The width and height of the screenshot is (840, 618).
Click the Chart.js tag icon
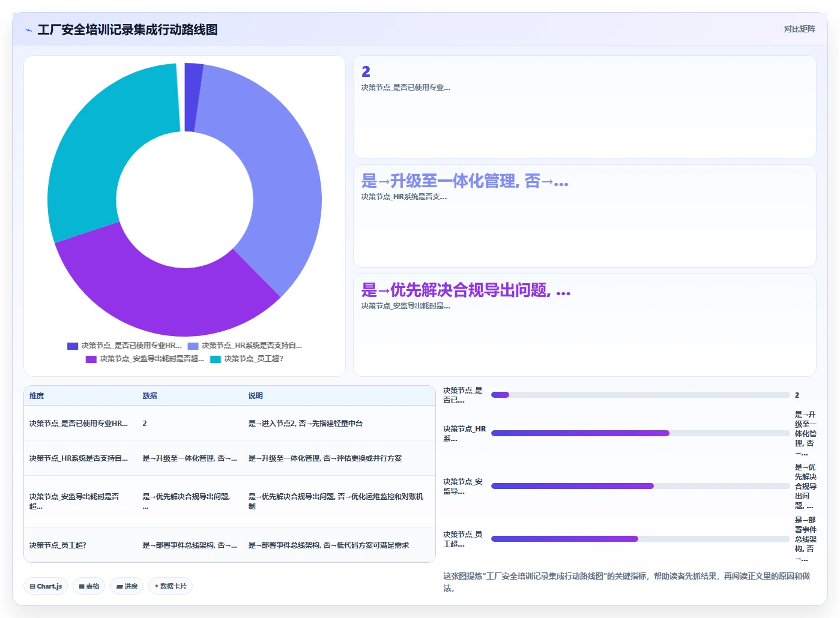32,586
